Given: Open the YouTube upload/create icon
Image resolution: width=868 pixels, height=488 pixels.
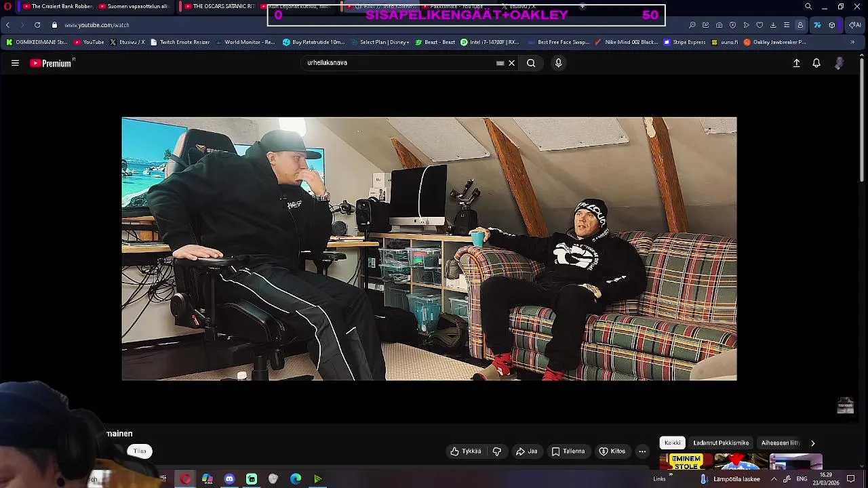Looking at the screenshot, I should pyautogui.click(x=797, y=63).
